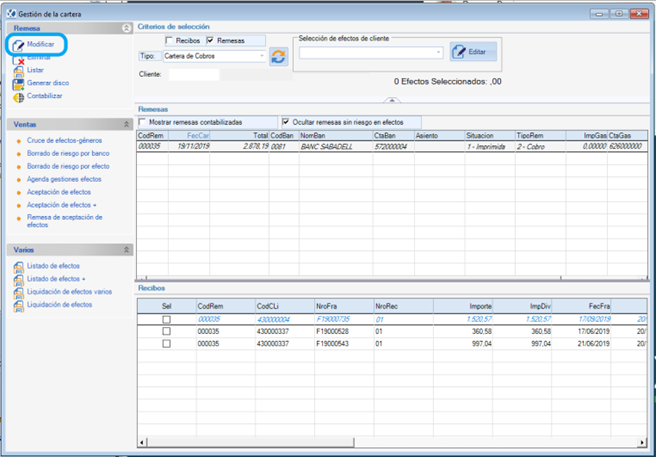Click the Generar disco link
The image size is (656, 457).
tap(48, 83)
